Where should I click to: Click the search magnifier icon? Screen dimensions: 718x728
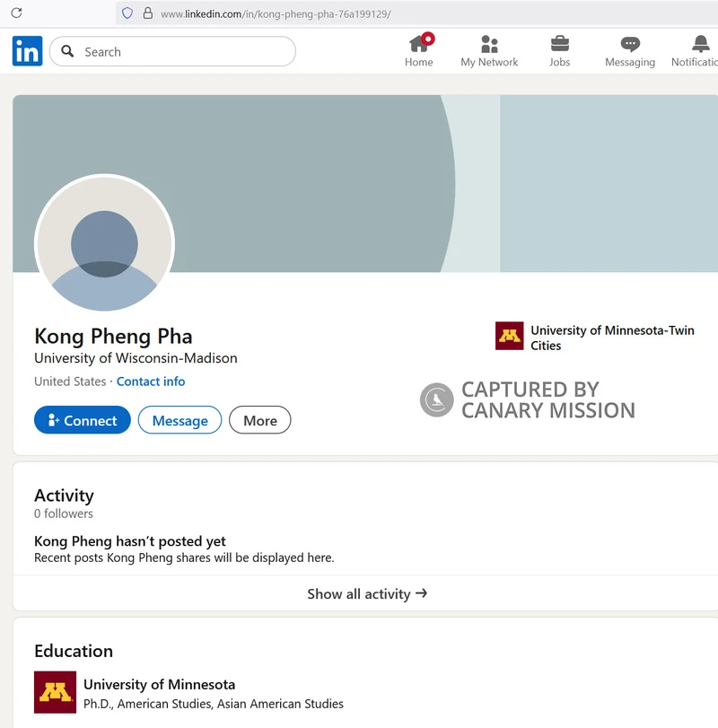click(x=68, y=51)
